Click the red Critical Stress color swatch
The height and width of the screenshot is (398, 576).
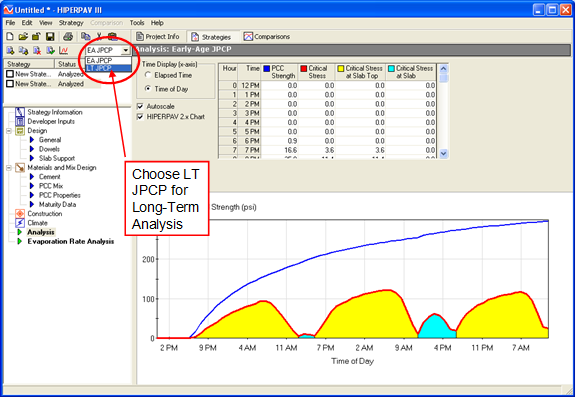click(304, 68)
